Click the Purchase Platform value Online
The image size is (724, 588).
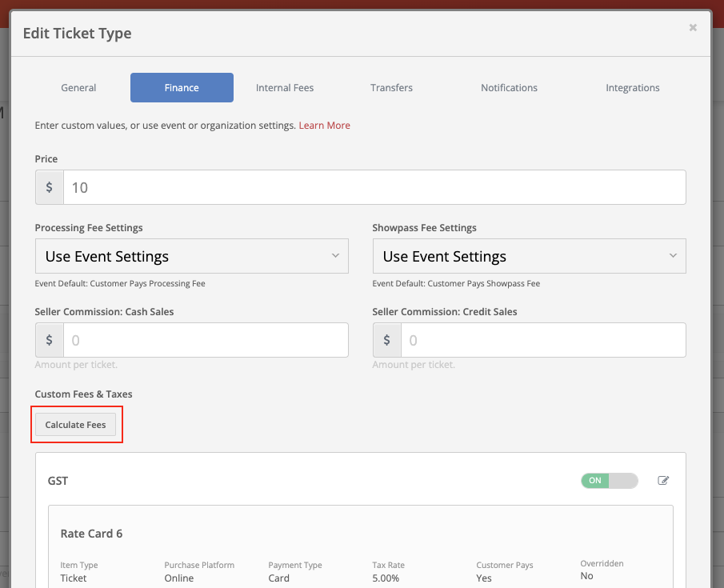pos(178,578)
